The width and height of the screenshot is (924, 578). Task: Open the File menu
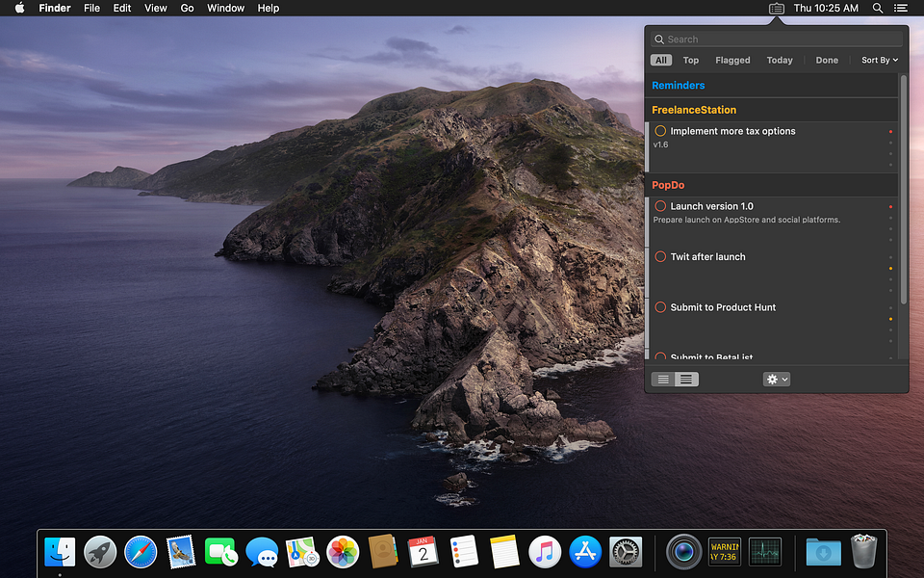click(92, 8)
